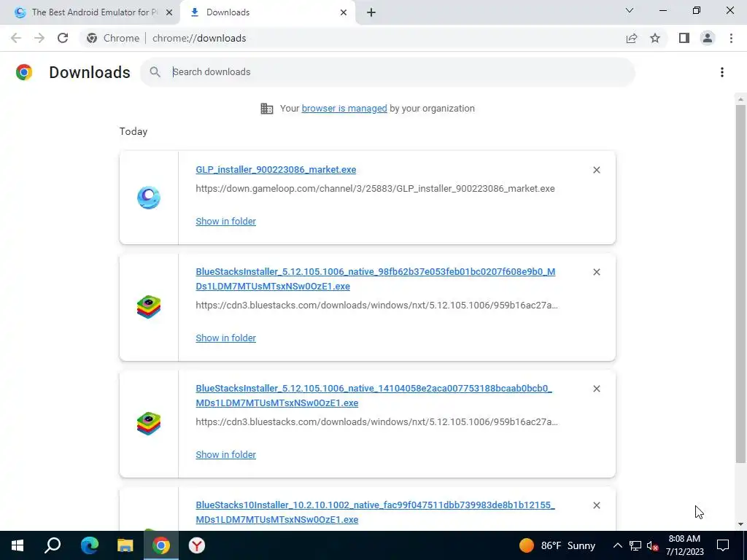Image resolution: width=747 pixels, height=560 pixels.
Task: Open the Chrome profile avatar
Action: point(708,38)
